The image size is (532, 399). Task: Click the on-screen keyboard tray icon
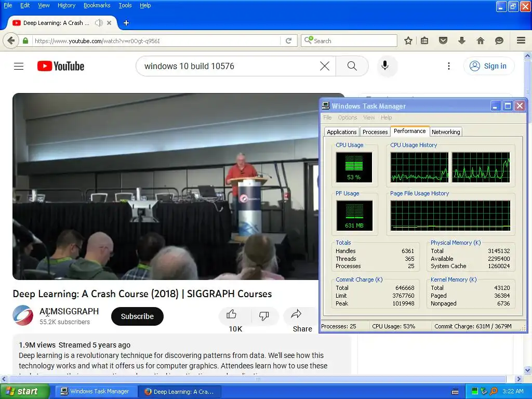[x=455, y=392]
